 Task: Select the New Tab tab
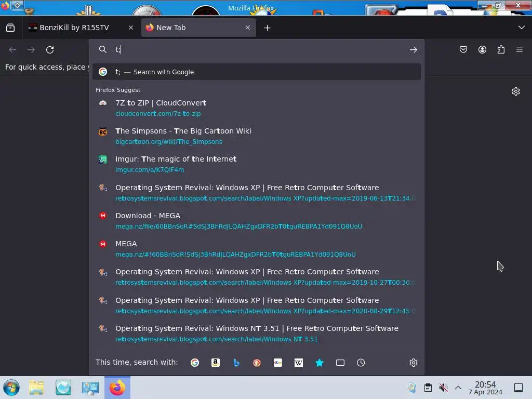[198, 28]
